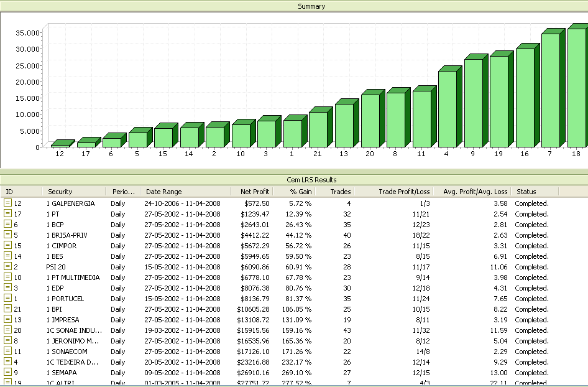Viewport: 588px width, 387px height.
Task: Click the PSI 20 row icon
Action: click(7, 266)
